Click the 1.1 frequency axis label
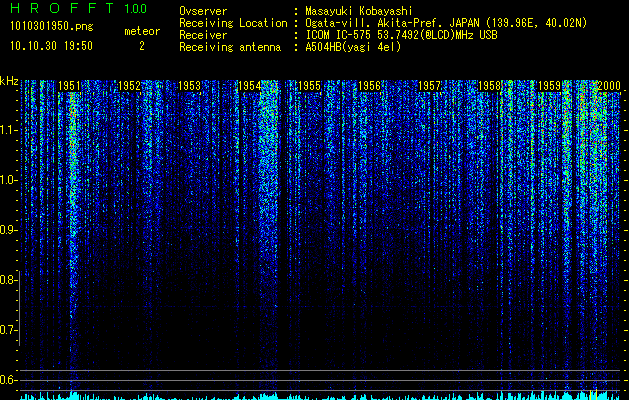Image resolution: width=629 pixels, height=400 pixels. (8, 130)
